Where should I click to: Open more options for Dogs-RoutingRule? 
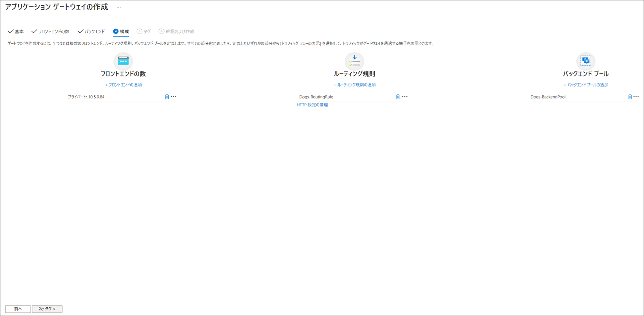point(405,97)
